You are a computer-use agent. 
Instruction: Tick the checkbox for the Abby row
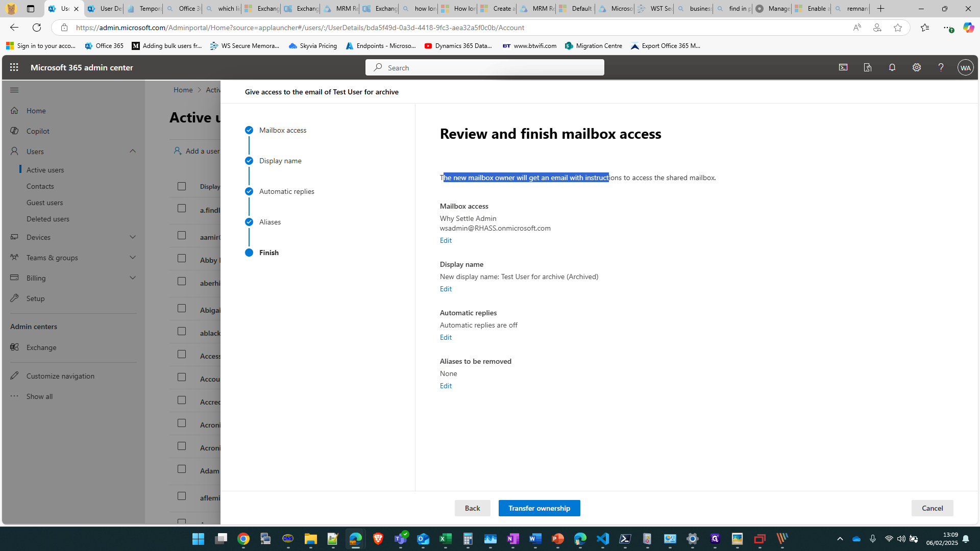coord(182,258)
